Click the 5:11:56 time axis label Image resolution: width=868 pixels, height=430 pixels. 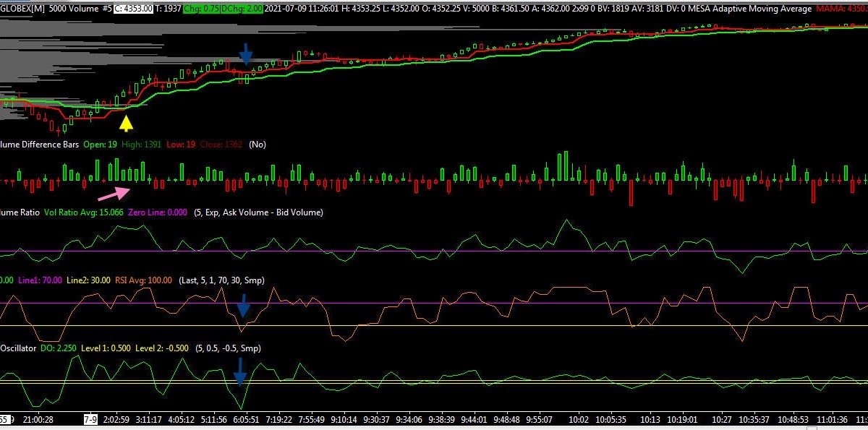[215, 419]
